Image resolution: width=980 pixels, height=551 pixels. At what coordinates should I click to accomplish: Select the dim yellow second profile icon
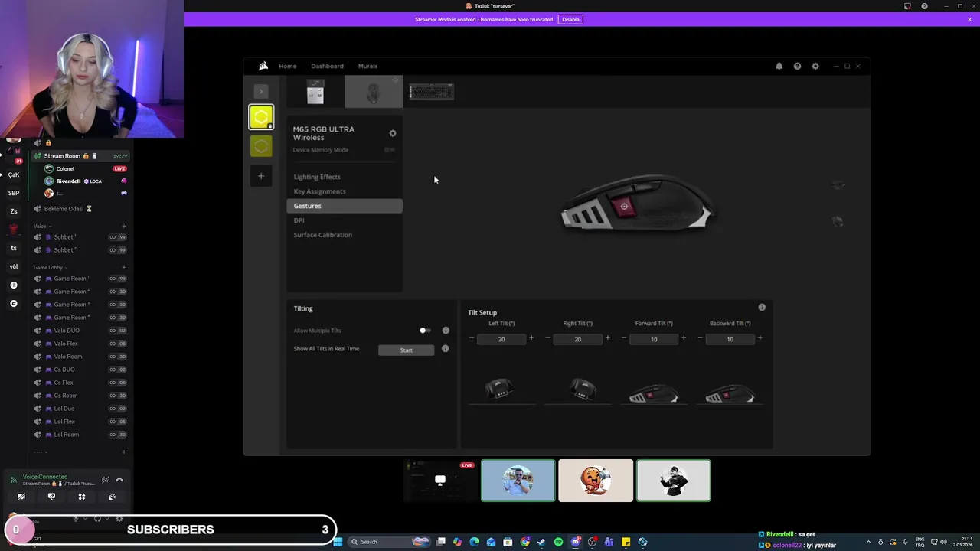click(261, 145)
